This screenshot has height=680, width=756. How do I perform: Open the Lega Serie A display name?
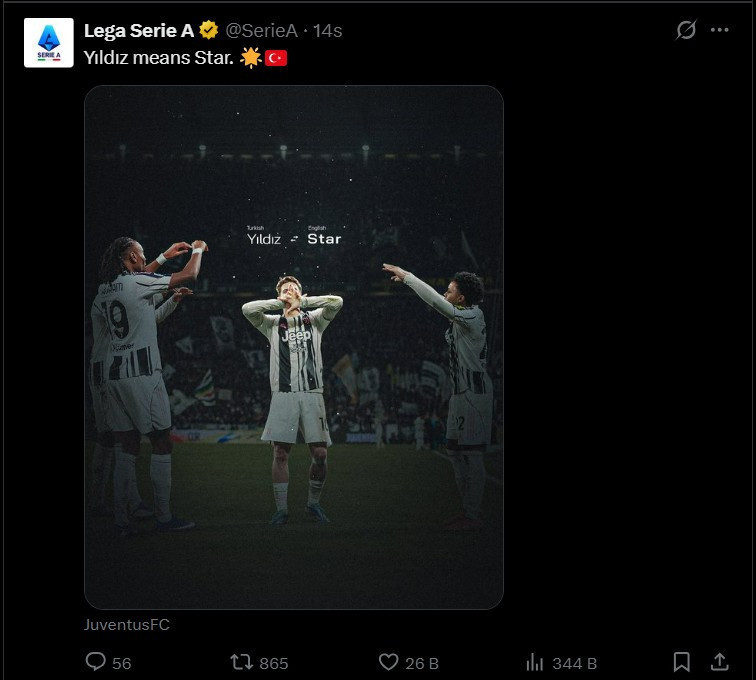(139, 31)
